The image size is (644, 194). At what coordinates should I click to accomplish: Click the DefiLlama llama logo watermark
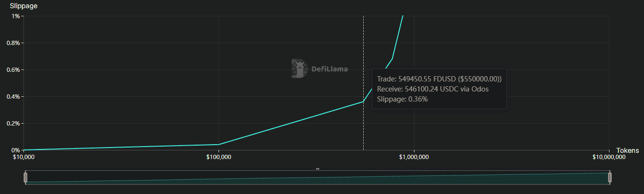click(299, 69)
